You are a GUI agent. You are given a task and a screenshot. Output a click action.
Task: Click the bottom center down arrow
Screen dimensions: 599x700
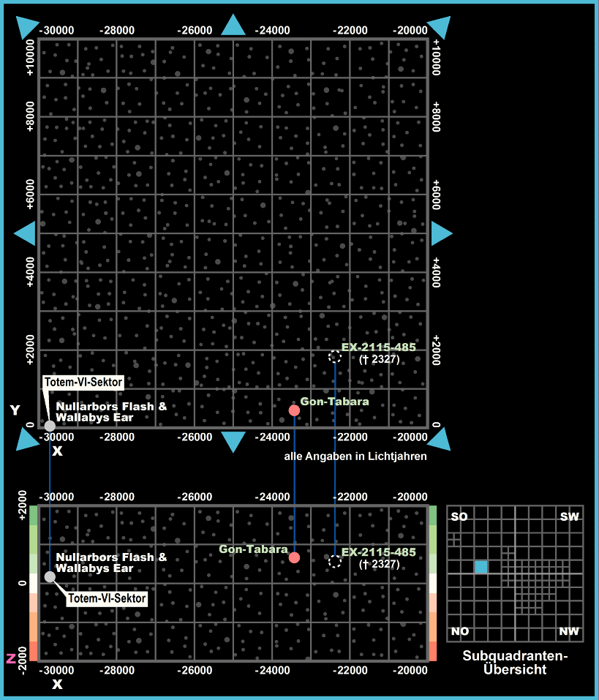click(233, 441)
